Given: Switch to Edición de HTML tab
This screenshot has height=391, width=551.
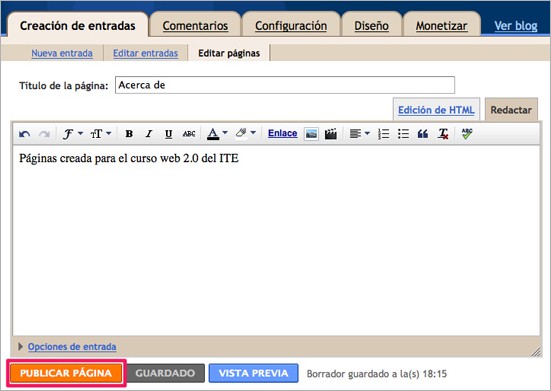Looking at the screenshot, I should 436,110.
